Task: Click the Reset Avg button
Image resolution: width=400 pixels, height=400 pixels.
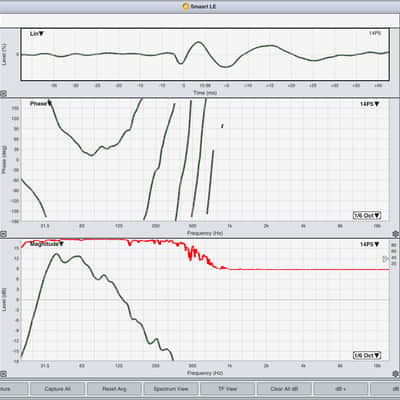Action: (114, 389)
